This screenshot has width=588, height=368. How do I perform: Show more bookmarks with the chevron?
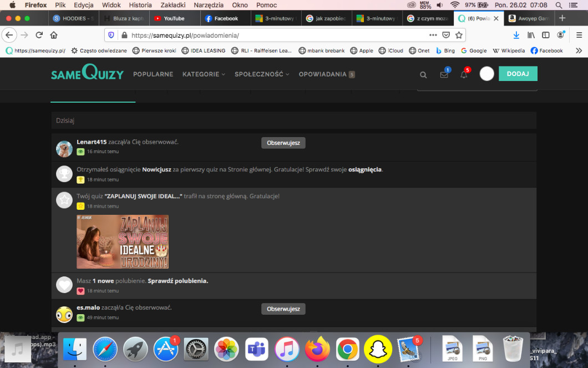pos(579,51)
